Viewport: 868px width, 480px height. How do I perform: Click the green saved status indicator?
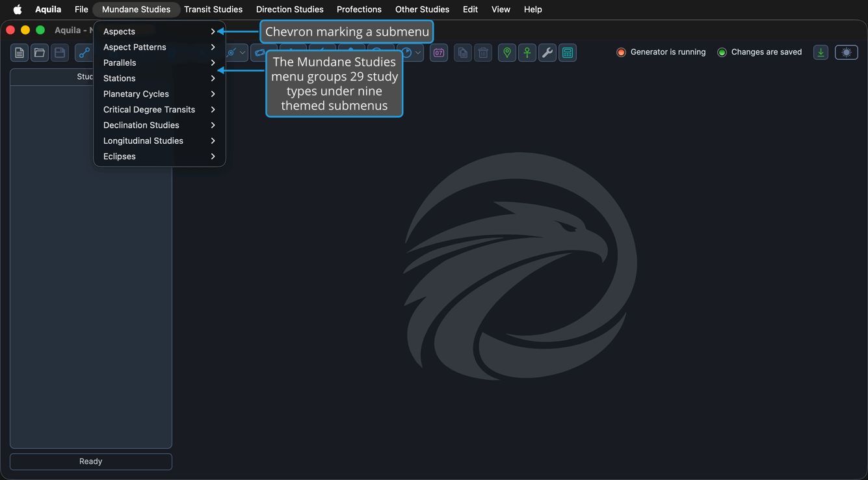(x=722, y=52)
